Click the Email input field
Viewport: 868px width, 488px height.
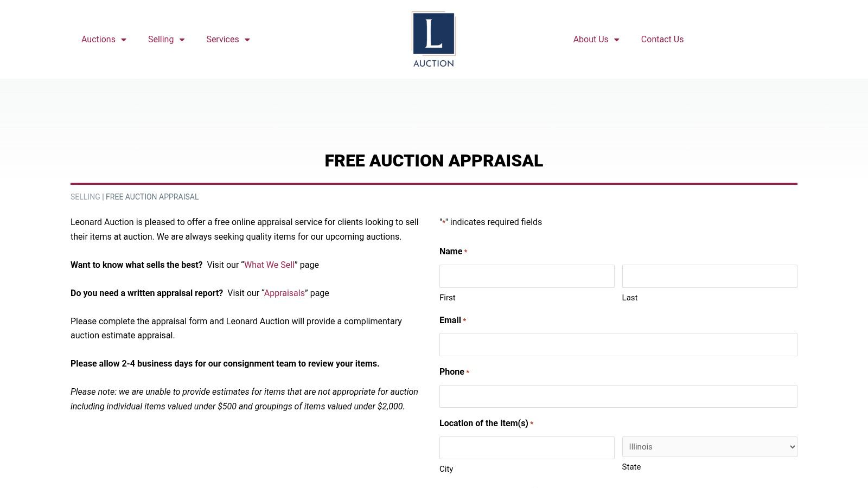(618, 344)
